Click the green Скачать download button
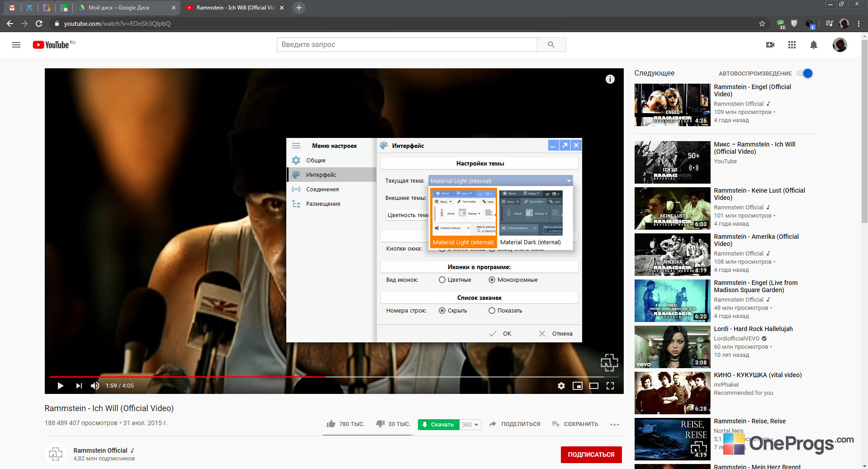 point(438,425)
